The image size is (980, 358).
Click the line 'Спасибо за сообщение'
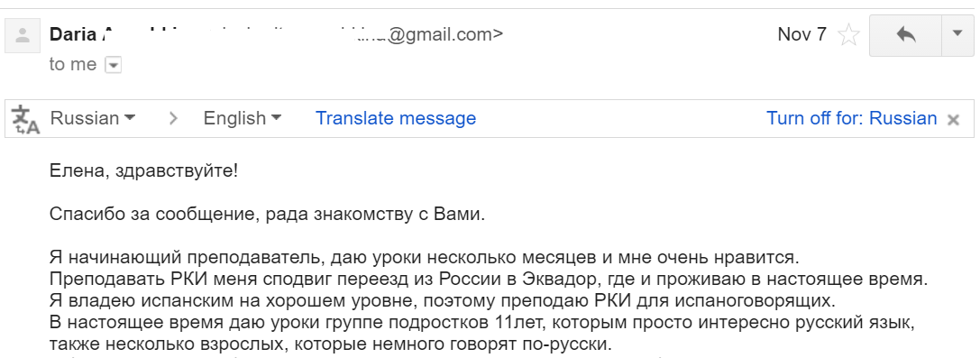(268, 215)
